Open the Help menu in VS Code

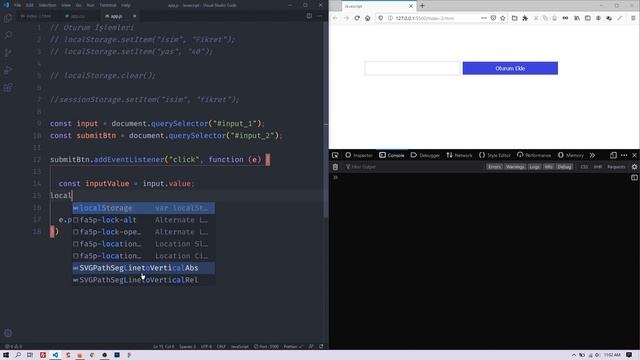[126, 5]
